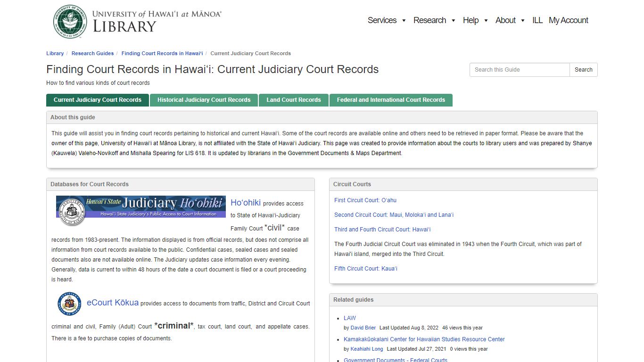644x362 pixels.
Task: Go to ILL page
Action: coord(537,20)
